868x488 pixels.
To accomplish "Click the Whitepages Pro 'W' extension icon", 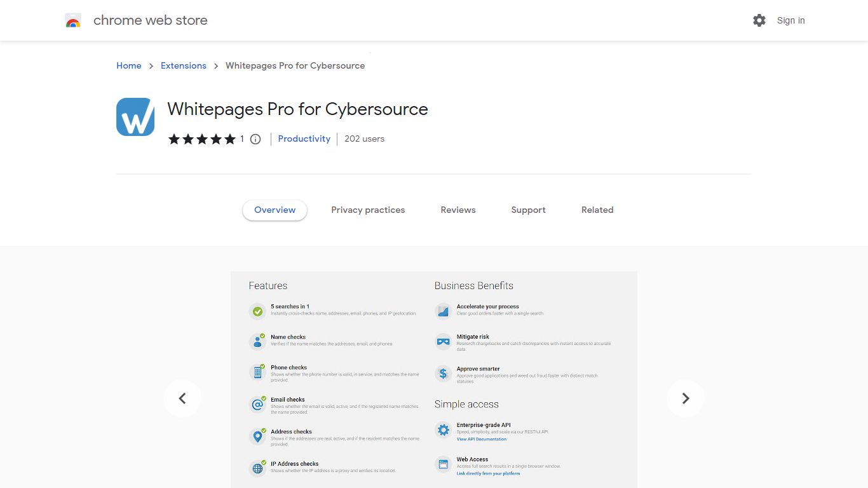I will [x=135, y=117].
